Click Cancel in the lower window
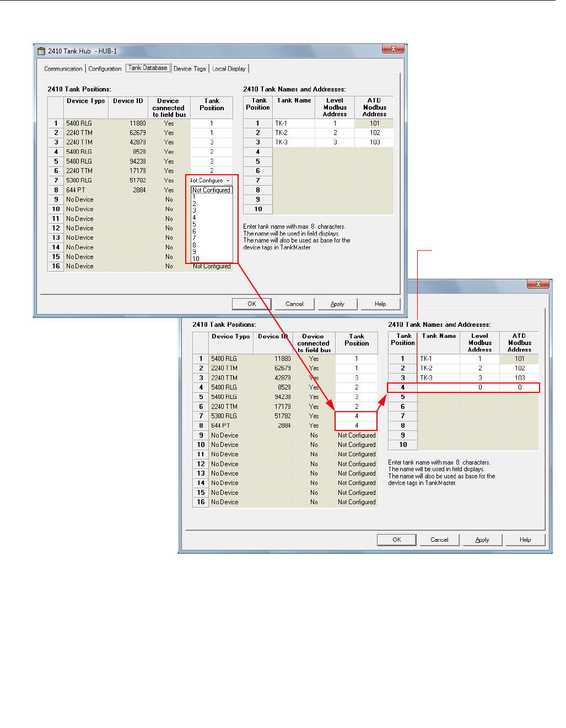The width and height of the screenshot is (566, 728). click(439, 540)
